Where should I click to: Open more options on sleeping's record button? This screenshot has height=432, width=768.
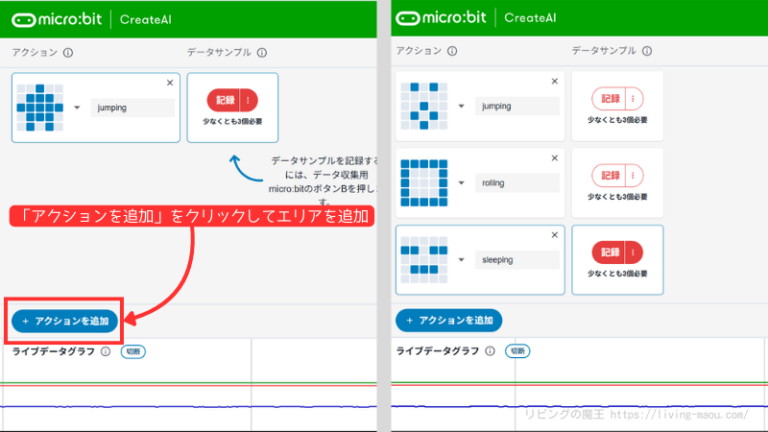pos(632,252)
